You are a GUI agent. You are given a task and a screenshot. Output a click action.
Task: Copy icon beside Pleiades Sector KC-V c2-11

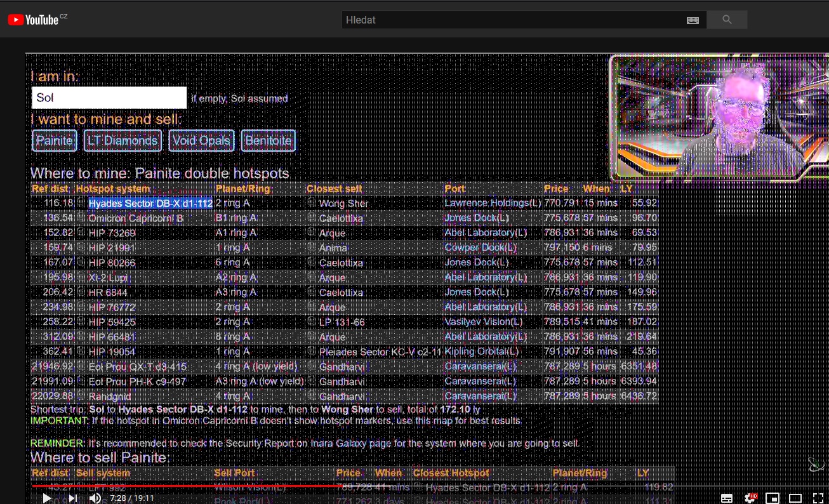[x=311, y=351]
